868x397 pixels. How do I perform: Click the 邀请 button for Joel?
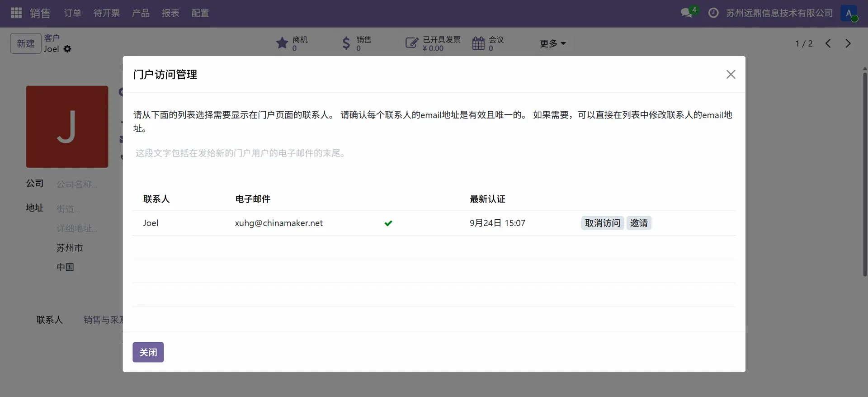pyautogui.click(x=639, y=223)
